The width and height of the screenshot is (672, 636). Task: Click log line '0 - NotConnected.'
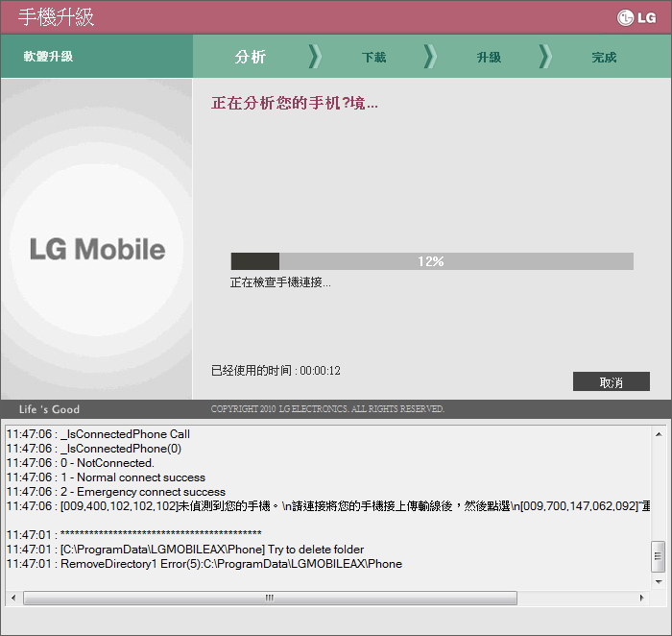click(80, 463)
